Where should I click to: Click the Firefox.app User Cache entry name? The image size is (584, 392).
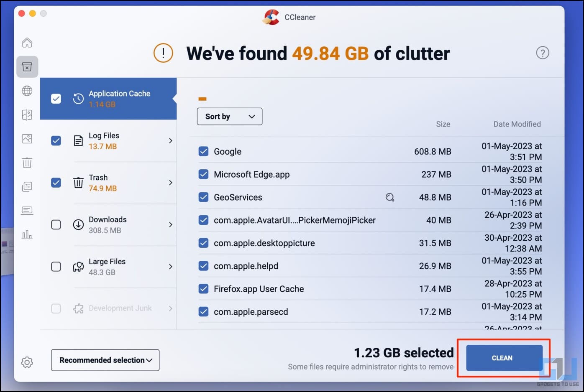tap(259, 289)
